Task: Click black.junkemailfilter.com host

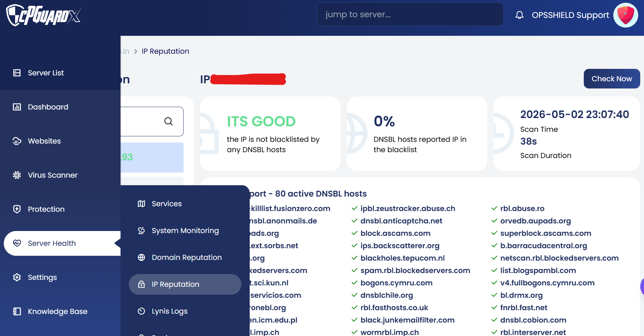Action: (407, 320)
